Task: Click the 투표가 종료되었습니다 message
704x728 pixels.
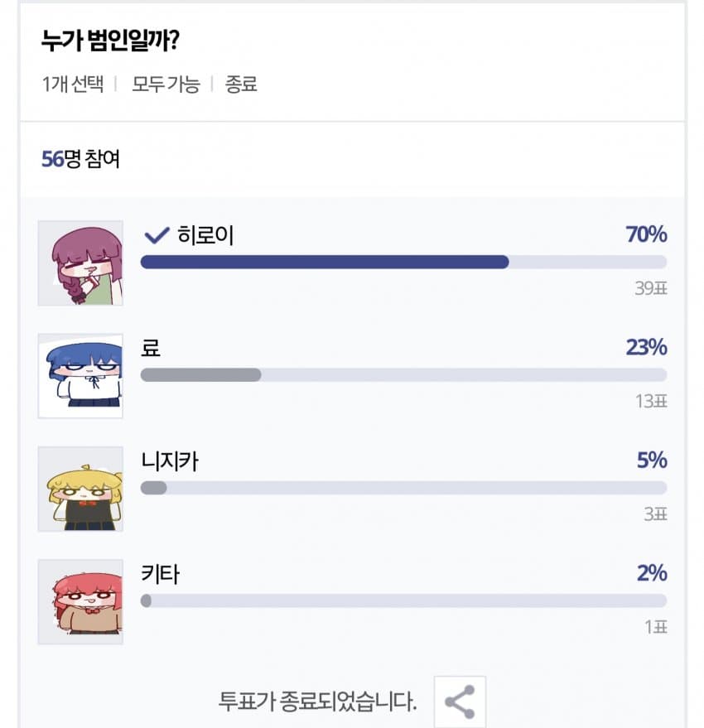Action: pyautogui.click(x=317, y=702)
